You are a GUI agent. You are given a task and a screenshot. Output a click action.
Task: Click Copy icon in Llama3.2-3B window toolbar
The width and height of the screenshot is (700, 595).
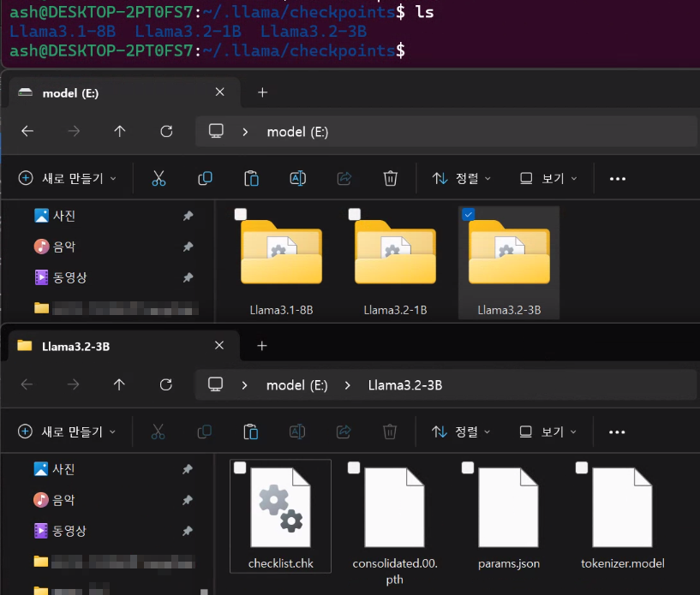tap(205, 431)
